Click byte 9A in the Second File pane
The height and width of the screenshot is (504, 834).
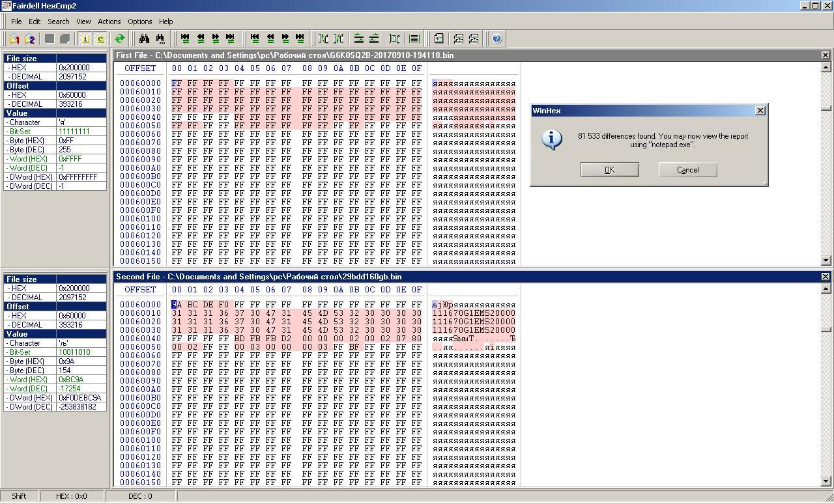tap(177, 305)
